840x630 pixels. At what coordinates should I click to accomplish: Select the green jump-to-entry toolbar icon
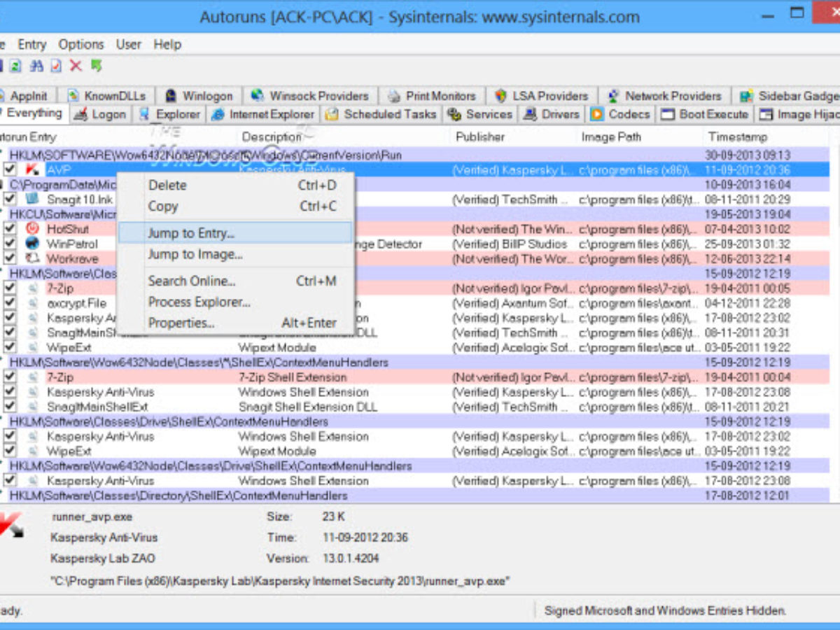click(x=97, y=66)
